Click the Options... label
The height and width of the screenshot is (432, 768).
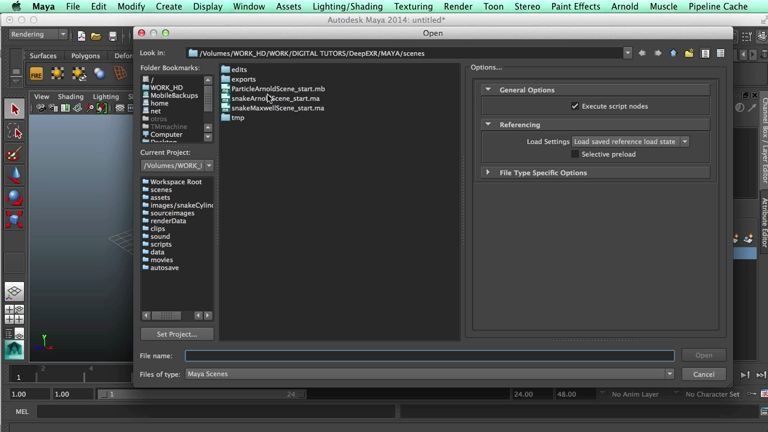[x=486, y=67]
